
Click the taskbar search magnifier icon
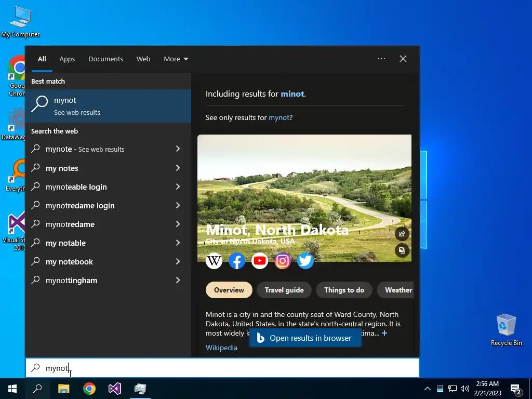(x=37, y=389)
